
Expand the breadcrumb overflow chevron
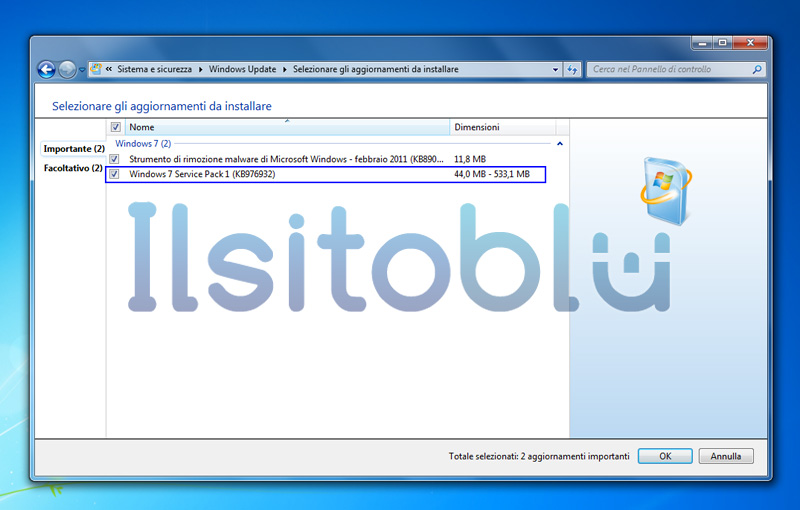(110, 70)
